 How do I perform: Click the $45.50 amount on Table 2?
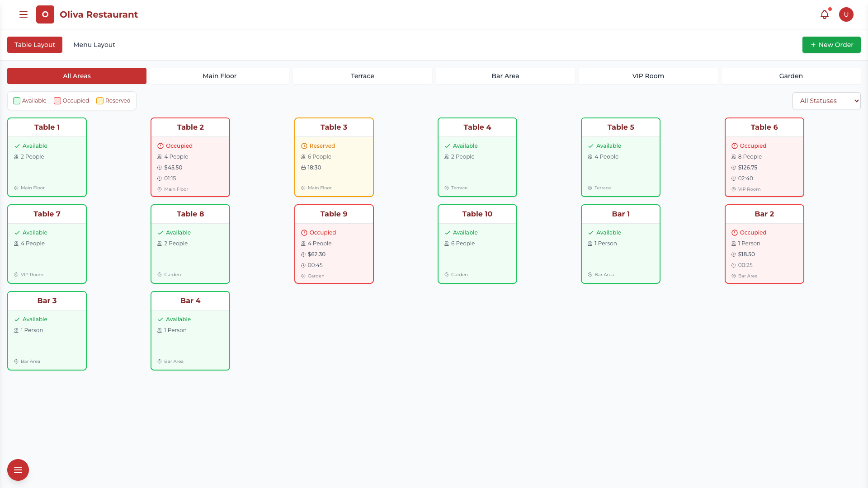coord(173,168)
